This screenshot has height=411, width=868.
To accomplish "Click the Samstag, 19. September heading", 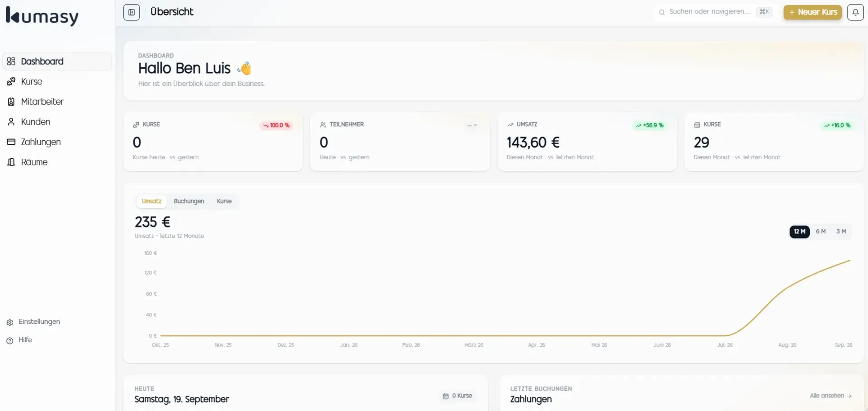I will coord(182,400).
